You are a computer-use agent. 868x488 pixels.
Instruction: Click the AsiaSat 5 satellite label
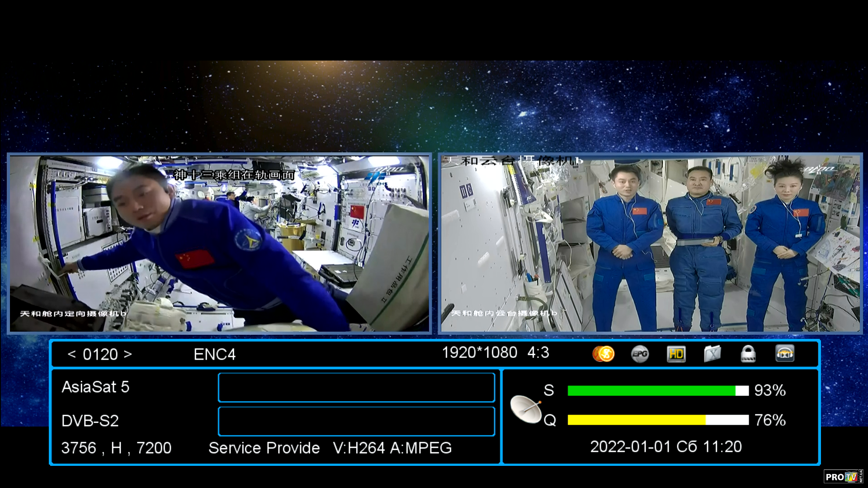pos(95,387)
